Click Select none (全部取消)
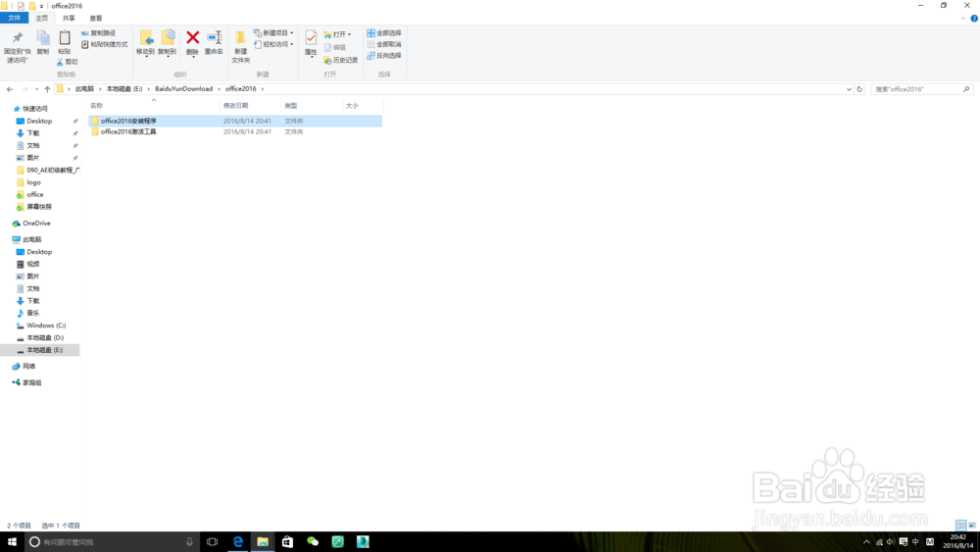980x552 pixels. point(384,44)
